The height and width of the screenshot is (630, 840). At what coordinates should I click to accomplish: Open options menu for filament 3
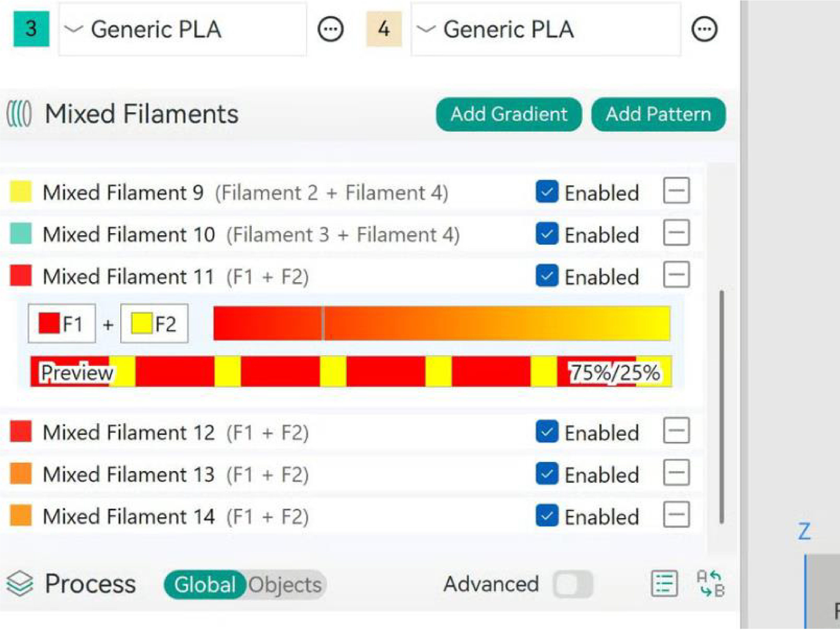tap(330, 29)
